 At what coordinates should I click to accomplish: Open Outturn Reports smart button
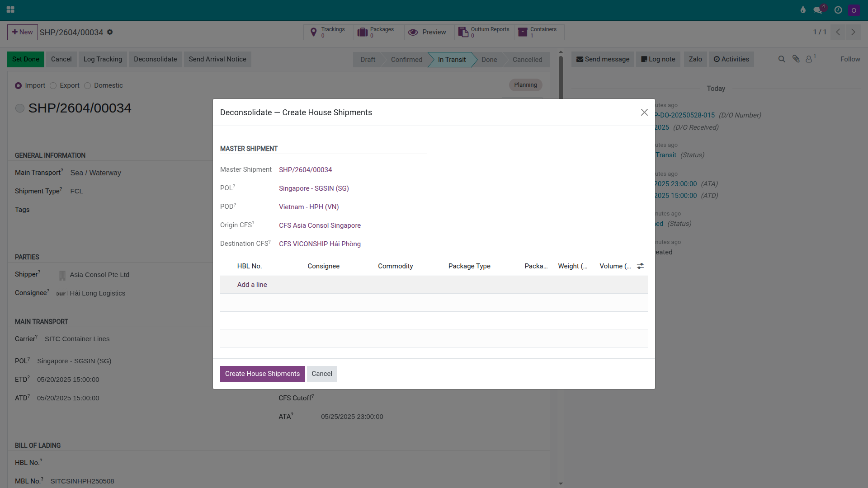pyautogui.click(x=484, y=32)
